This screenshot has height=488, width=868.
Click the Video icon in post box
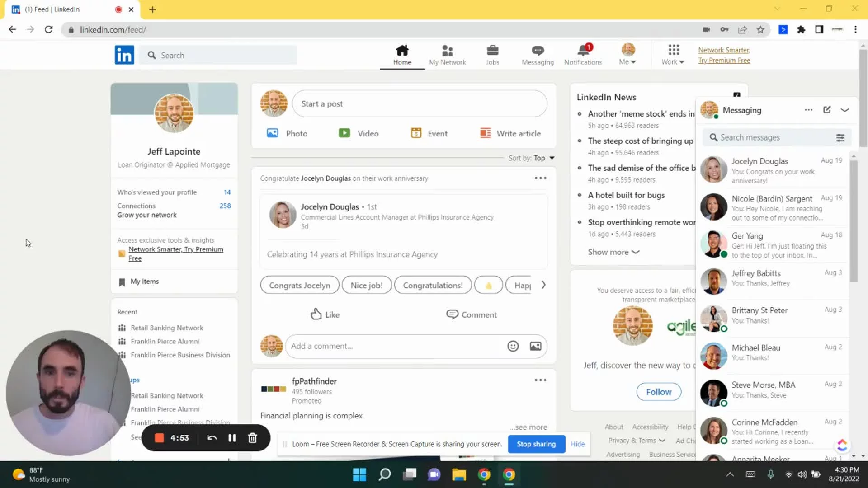pos(344,133)
